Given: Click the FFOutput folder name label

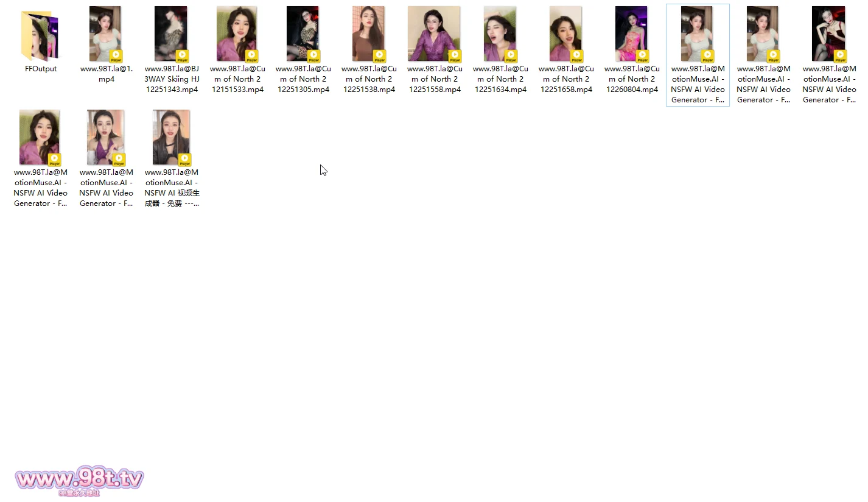Looking at the screenshot, I should pyautogui.click(x=41, y=69).
